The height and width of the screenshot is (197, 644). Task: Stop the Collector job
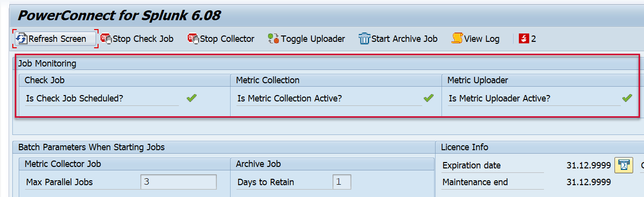tap(221, 39)
